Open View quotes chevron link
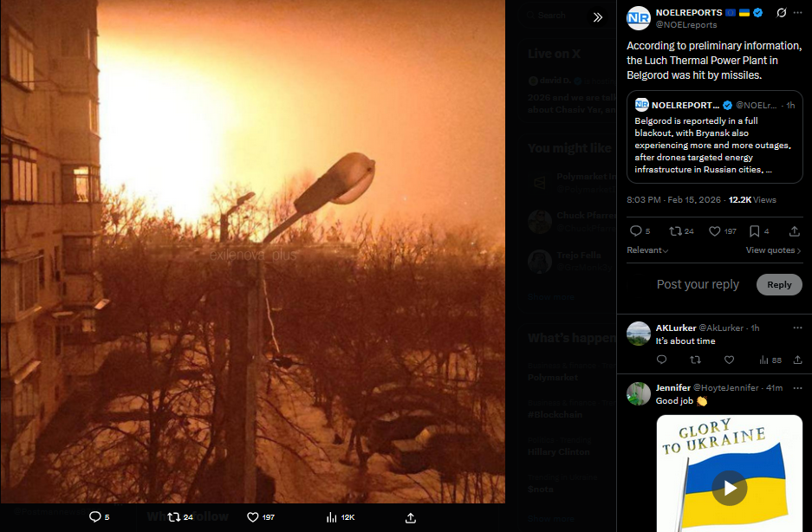812x532 pixels. (x=773, y=250)
